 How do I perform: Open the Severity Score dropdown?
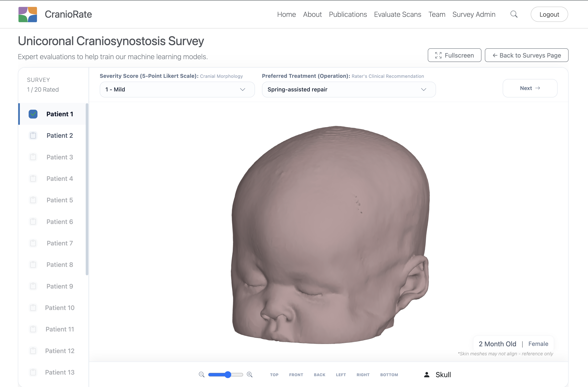[177, 89]
